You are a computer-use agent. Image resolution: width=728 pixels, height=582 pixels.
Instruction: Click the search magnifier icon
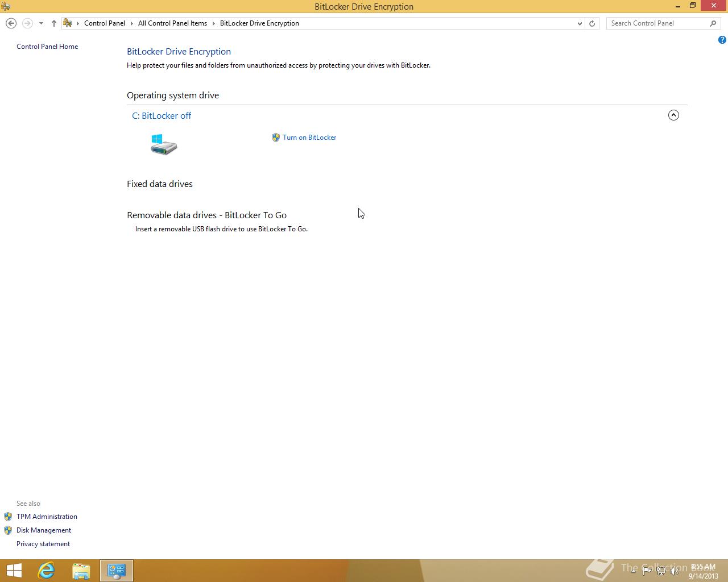[x=713, y=23]
